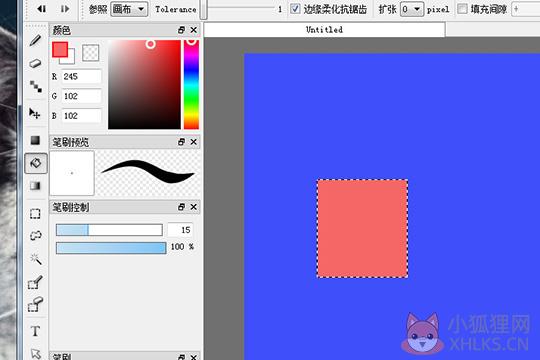Click the Tolerance value "1"
Image resolution: width=540 pixels, height=360 pixels.
(280, 9)
